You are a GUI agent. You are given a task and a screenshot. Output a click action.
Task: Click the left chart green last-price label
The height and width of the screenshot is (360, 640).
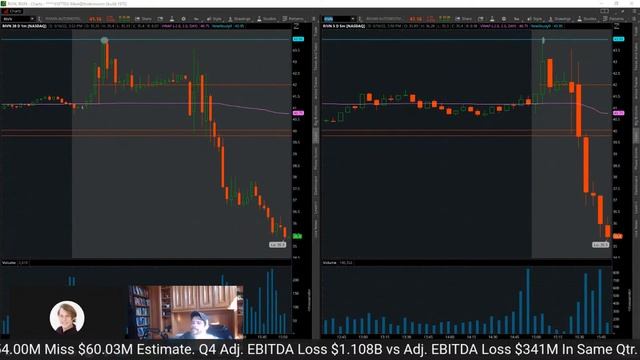(x=297, y=236)
